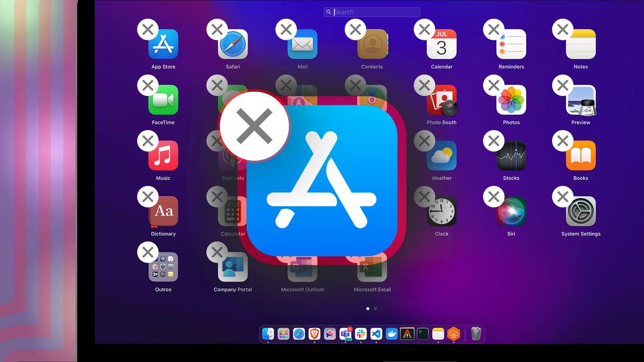
Task: Open the Music app icon
Action: tap(163, 156)
